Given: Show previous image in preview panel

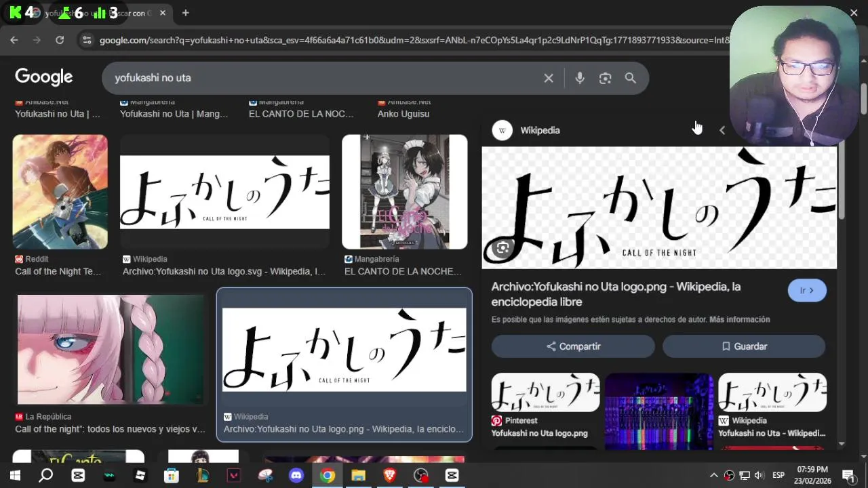Looking at the screenshot, I should 722,130.
